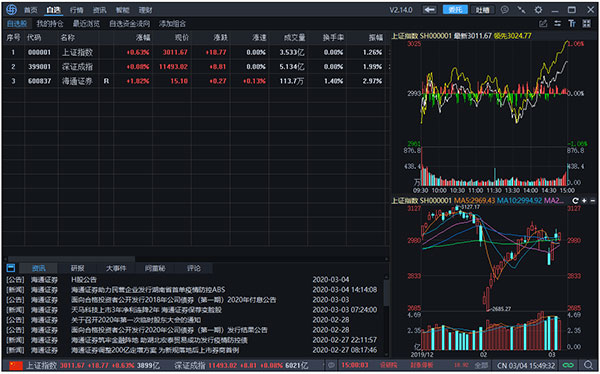Click the China flag icon in status bar

(x=16, y=366)
